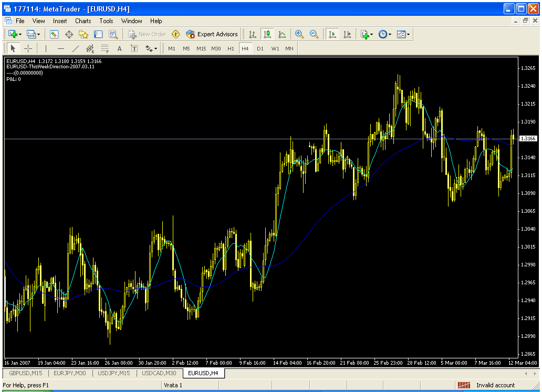Switch timeframe to M1
The width and height of the screenshot is (542, 392).
(172, 48)
